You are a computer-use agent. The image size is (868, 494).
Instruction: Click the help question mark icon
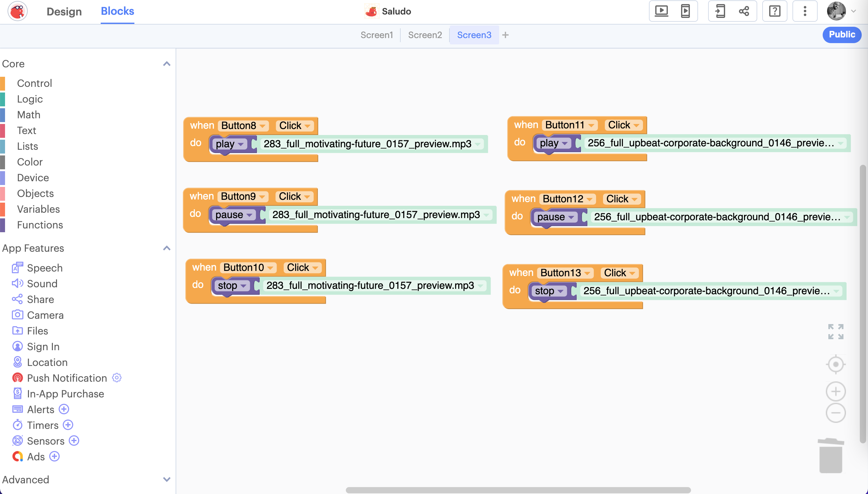pos(774,11)
